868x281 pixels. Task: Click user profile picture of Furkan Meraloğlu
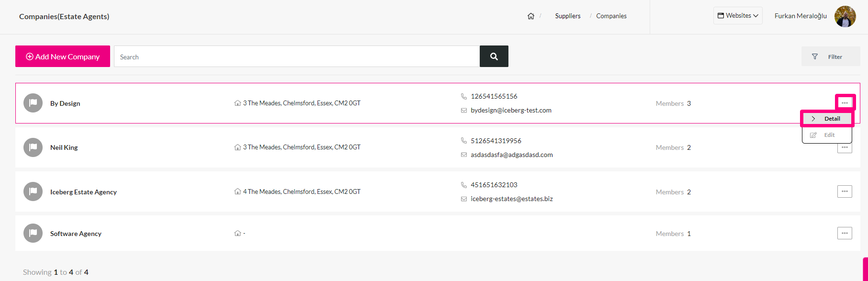click(845, 16)
